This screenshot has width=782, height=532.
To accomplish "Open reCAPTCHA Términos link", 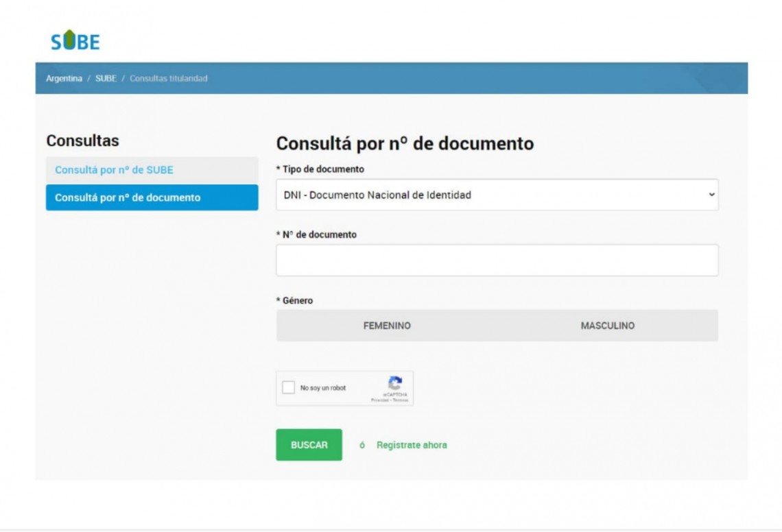I will click(x=400, y=400).
